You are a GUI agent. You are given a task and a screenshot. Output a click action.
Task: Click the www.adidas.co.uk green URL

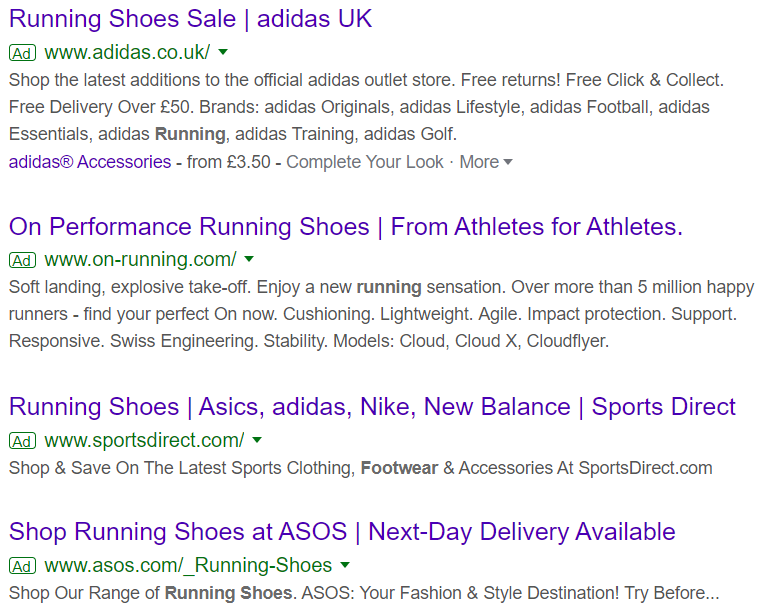(127, 53)
